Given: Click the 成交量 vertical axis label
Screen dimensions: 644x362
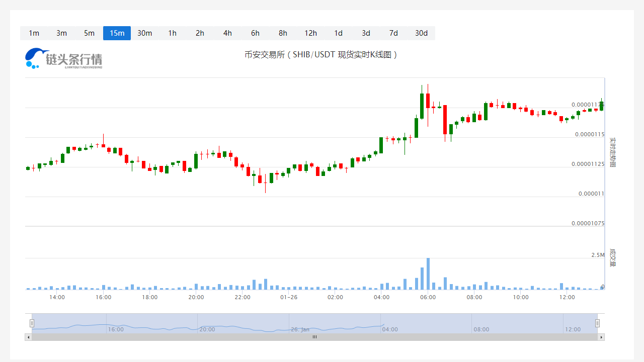Looking at the screenshot, I should pos(612,257).
